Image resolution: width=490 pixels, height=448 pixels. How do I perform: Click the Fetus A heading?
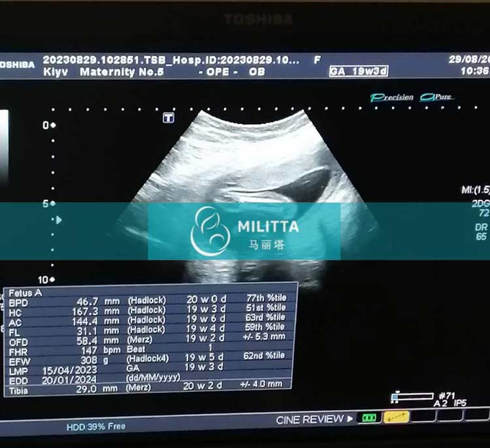pyautogui.click(x=25, y=293)
